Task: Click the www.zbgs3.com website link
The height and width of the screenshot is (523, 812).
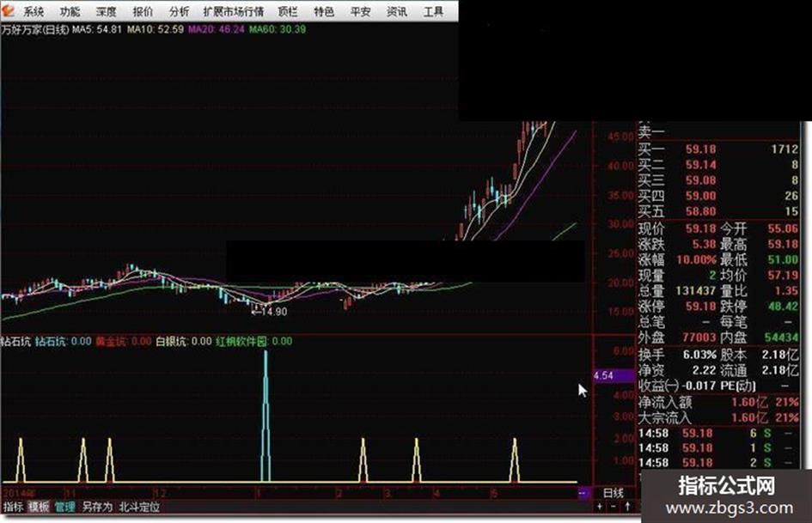Action: [x=729, y=508]
